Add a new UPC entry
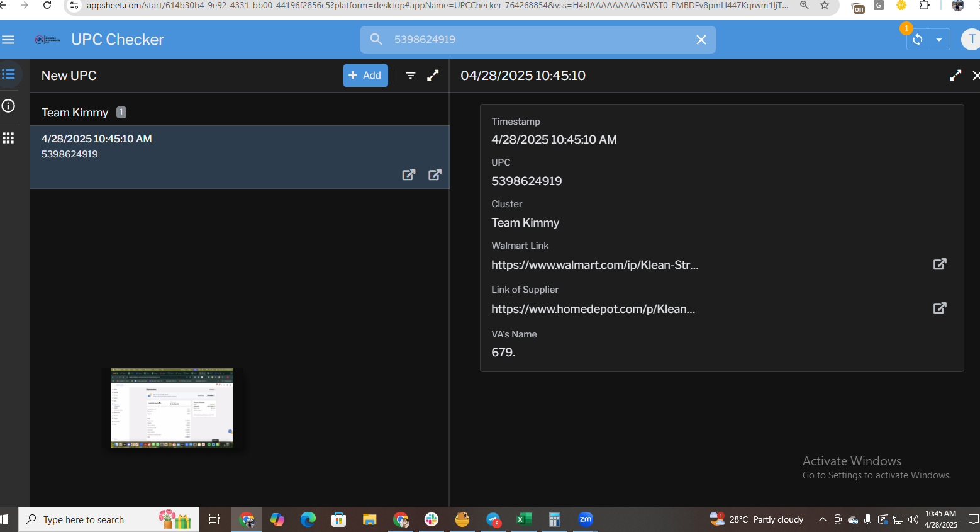The height and width of the screenshot is (532, 980). pyautogui.click(x=365, y=76)
